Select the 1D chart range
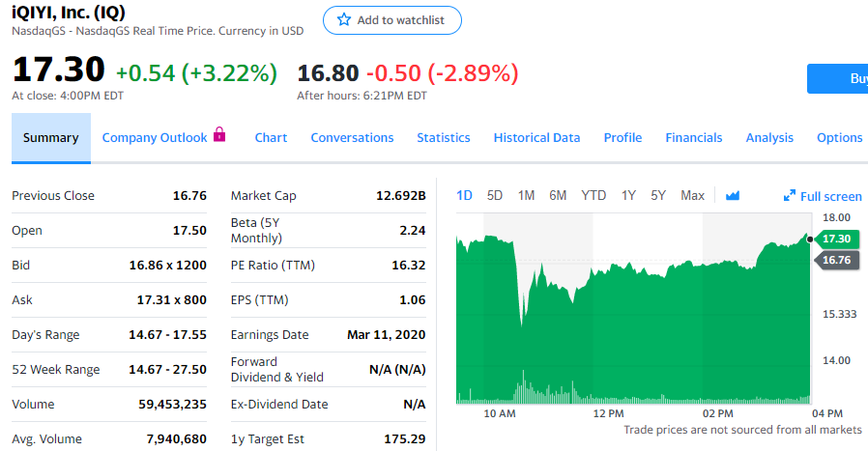Viewport: 868px width, 451px height. [464, 196]
